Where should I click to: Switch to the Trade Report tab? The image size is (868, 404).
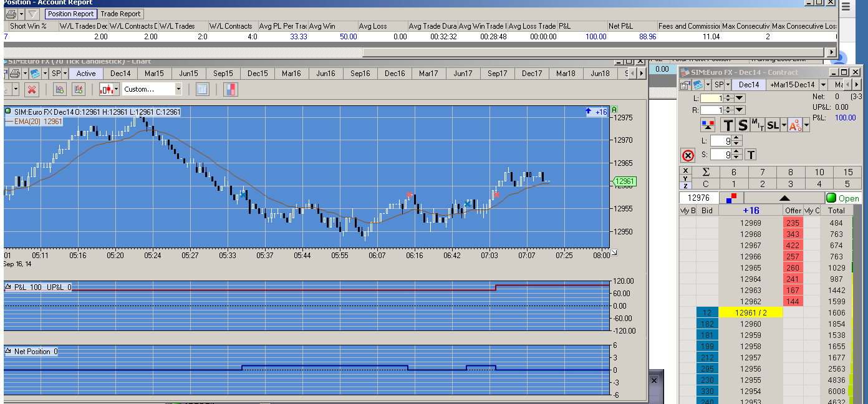pos(120,14)
